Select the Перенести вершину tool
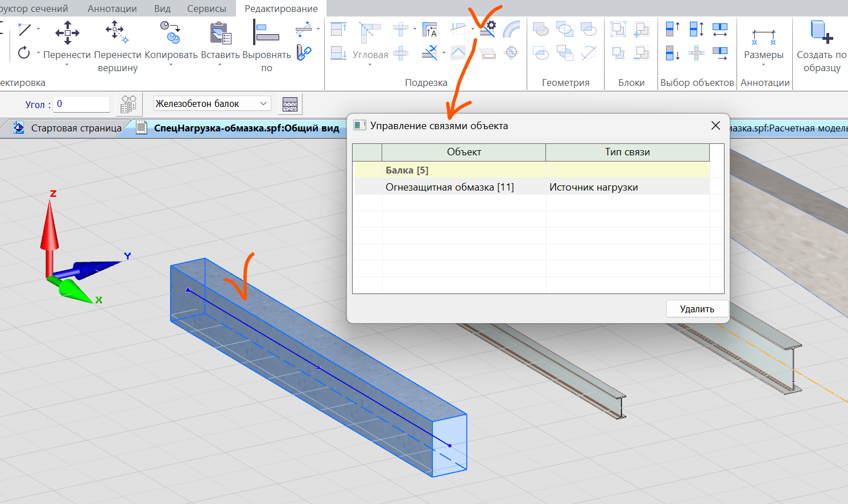The width and height of the screenshot is (848, 504). pos(117,32)
